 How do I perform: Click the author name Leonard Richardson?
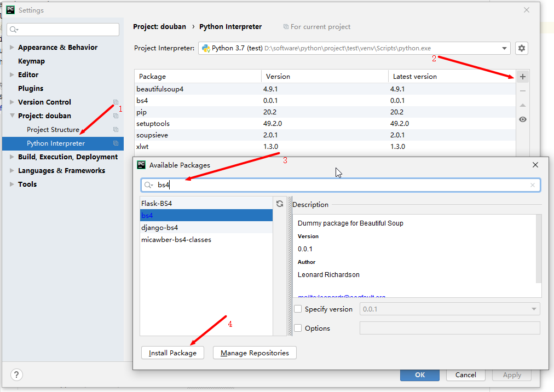point(328,275)
